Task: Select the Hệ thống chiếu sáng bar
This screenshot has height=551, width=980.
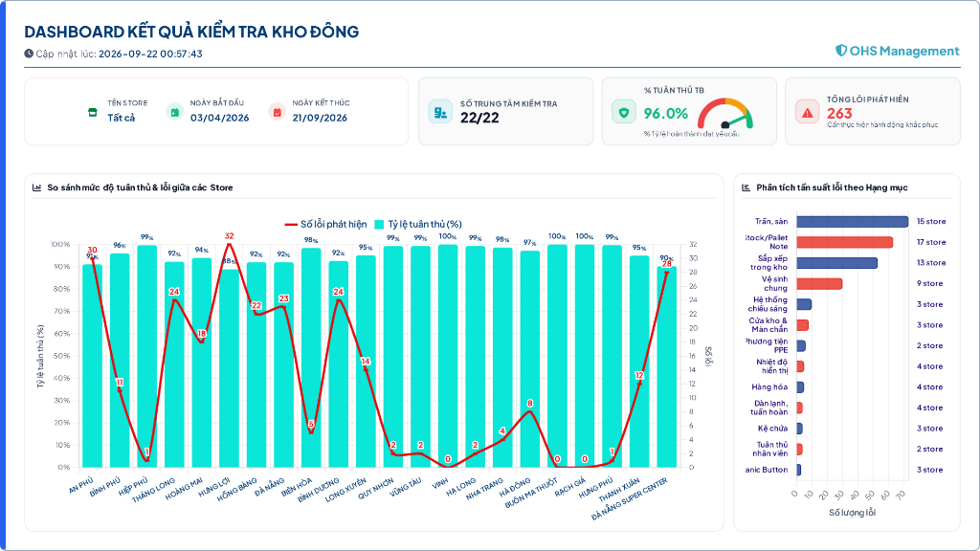Action: coord(804,304)
